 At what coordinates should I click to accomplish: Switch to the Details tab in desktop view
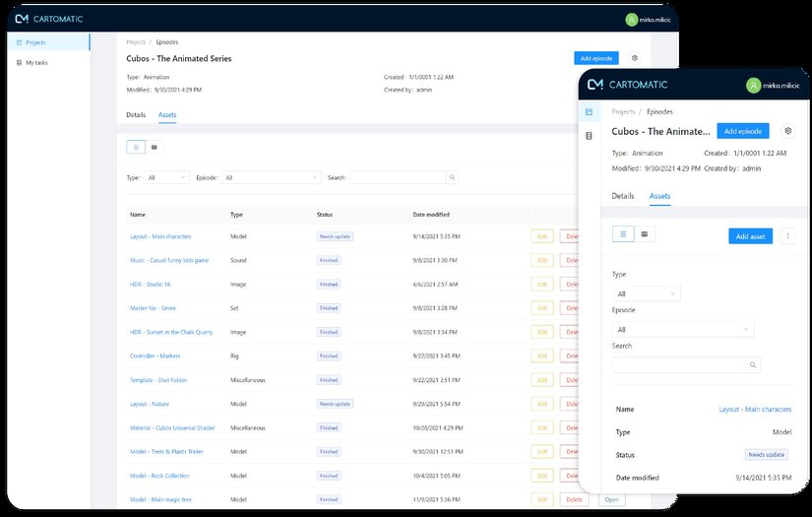pyautogui.click(x=136, y=115)
